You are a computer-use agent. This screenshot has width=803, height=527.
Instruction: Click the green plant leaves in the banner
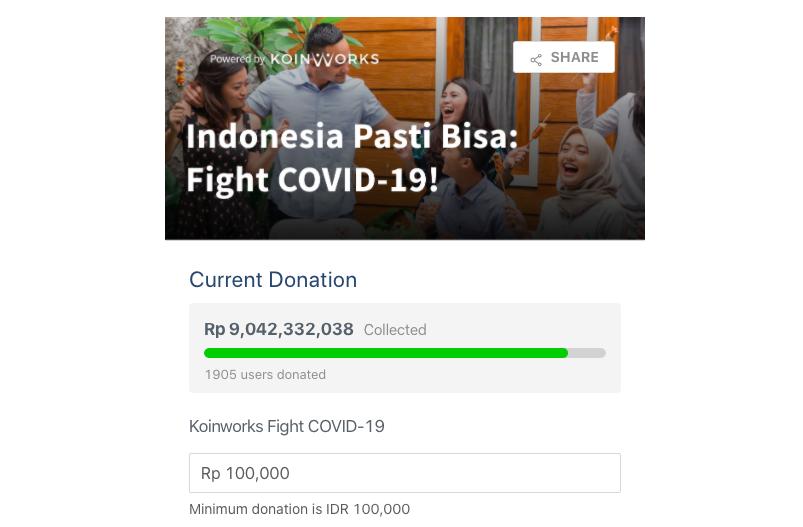tap(256, 38)
